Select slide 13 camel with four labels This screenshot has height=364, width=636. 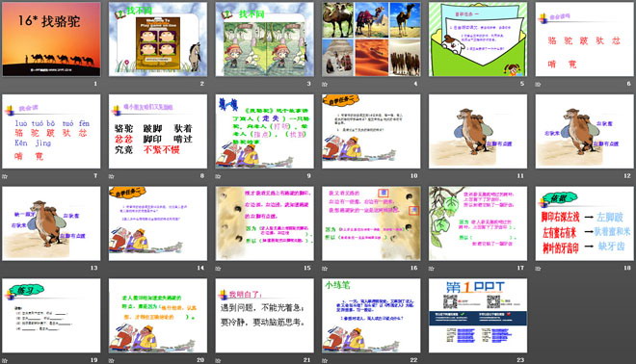[51, 223]
